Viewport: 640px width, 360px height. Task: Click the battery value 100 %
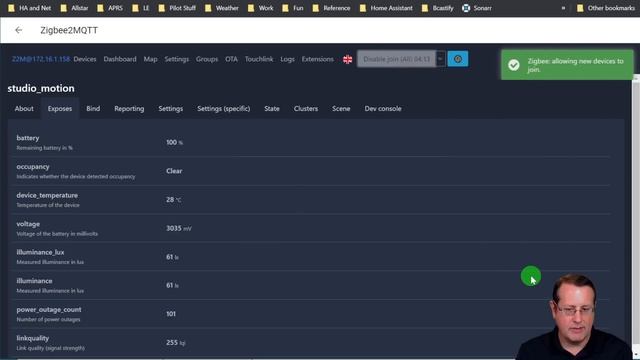[174, 142]
